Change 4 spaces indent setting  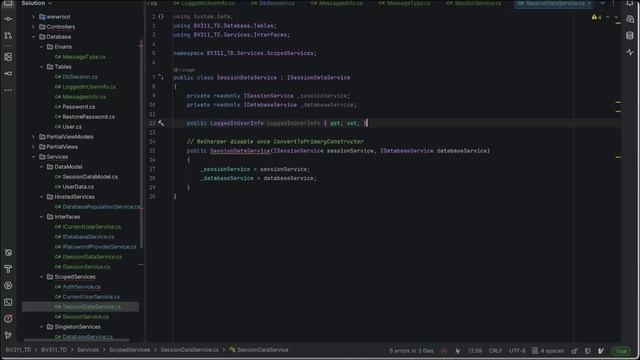pos(552,351)
